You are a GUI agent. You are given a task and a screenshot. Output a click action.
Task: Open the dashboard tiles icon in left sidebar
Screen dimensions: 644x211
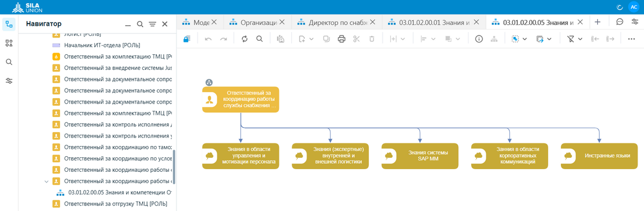(x=9, y=43)
